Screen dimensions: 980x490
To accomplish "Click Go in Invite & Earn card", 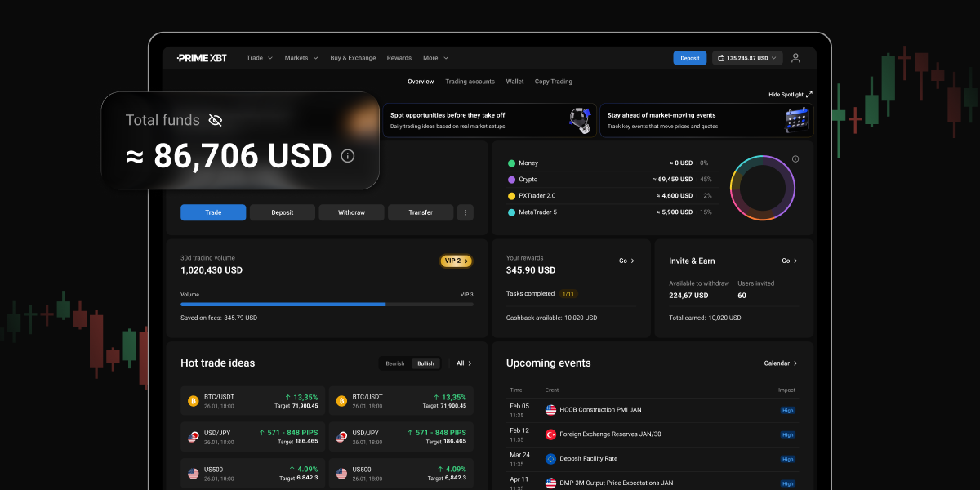I will pos(790,261).
